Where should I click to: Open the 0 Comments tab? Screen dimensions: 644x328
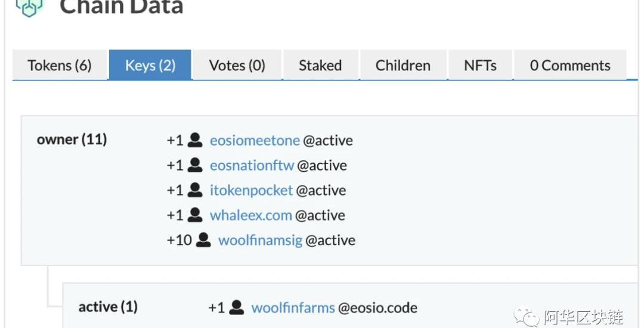569,66
